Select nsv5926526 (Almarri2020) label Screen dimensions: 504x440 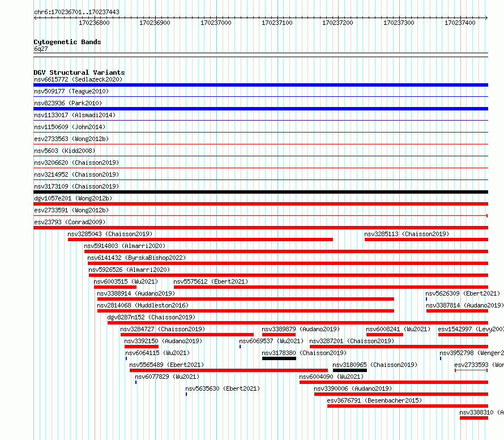coord(129,270)
